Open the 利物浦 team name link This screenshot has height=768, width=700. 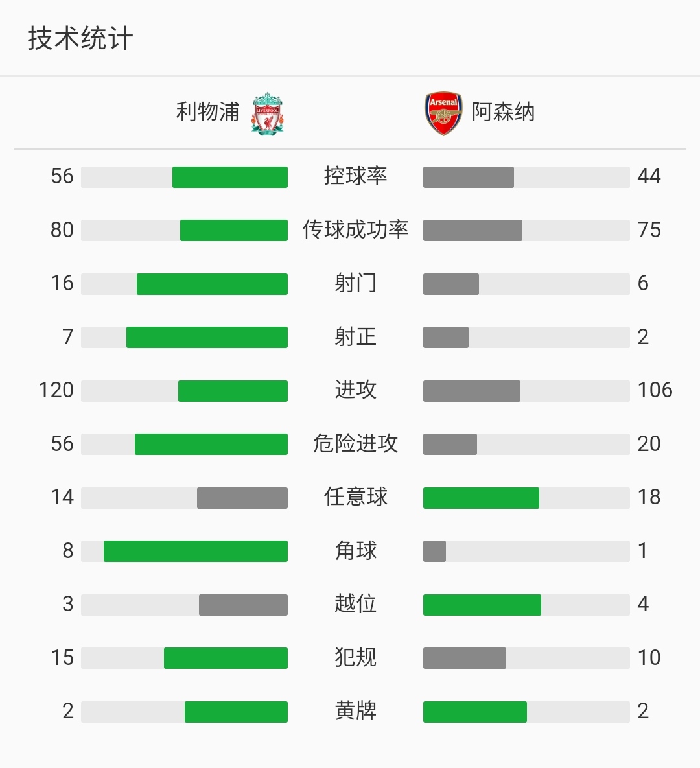click(x=207, y=112)
